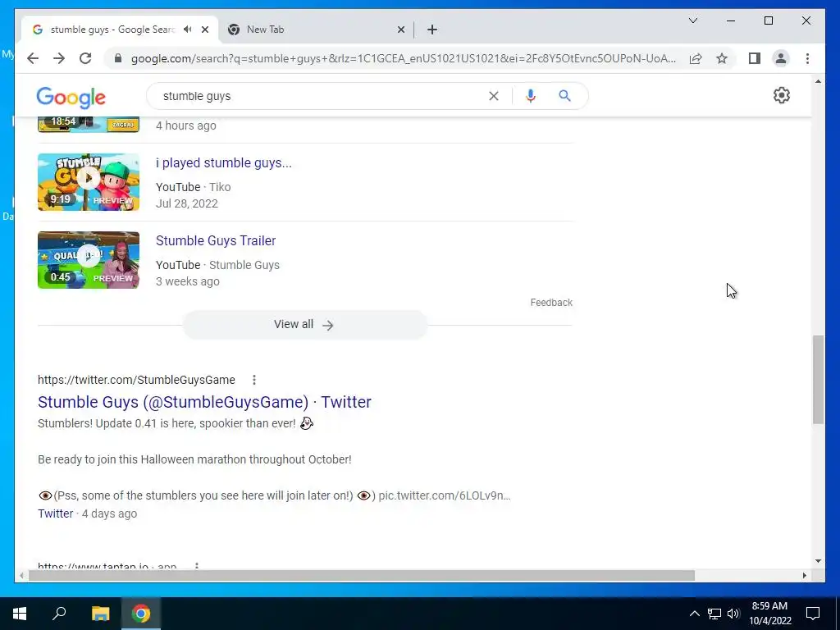Go to the Google homepage via the logo
The height and width of the screenshot is (630, 840).
point(71,98)
